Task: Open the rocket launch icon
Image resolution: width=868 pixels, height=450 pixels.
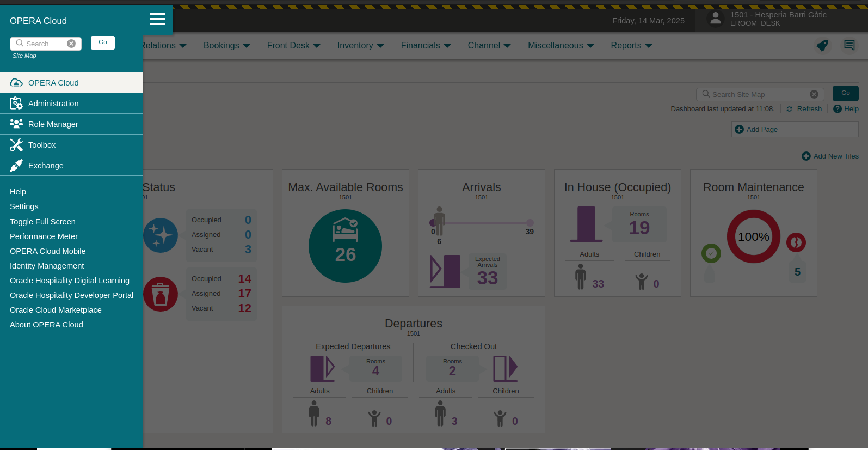Action: (x=822, y=46)
